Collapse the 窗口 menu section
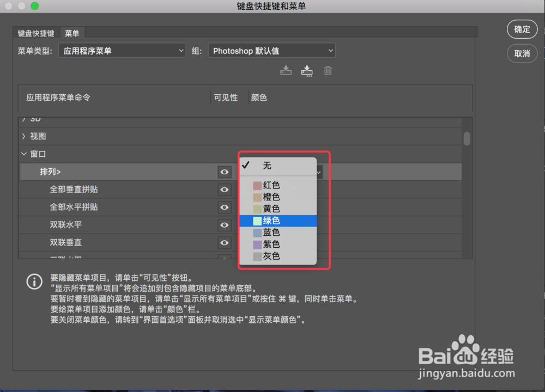Image resolution: width=545 pixels, height=392 pixels. click(24, 154)
